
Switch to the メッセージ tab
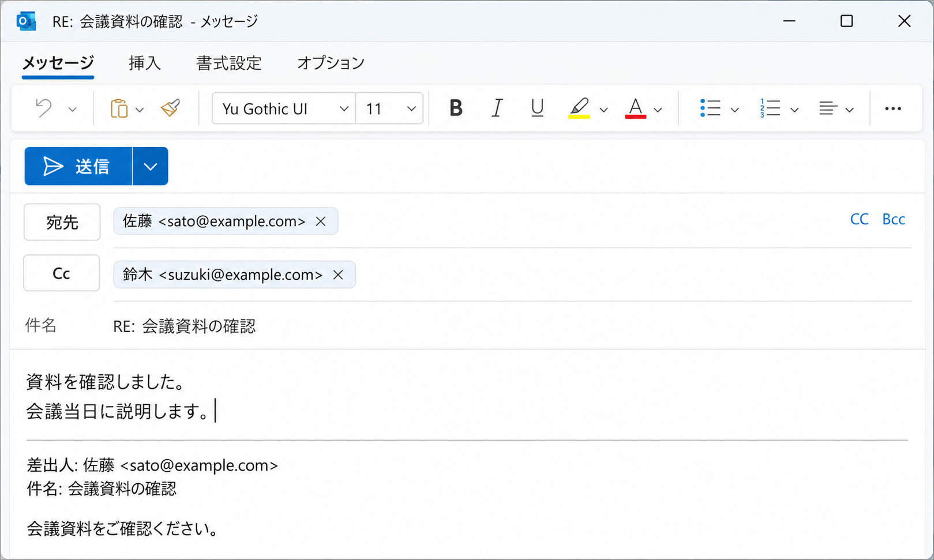pyautogui.click(x=58, y=63)
